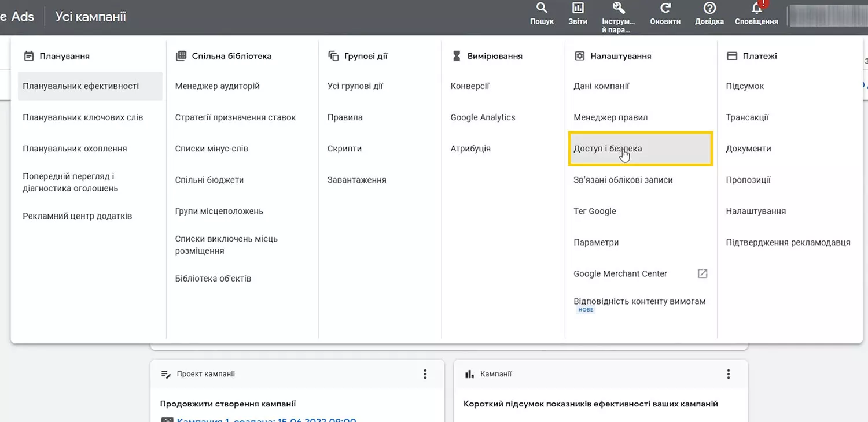The width and height of the screenshot is (868, 422).
Task: Click the Спільна бібліотека library icon
Action: tap(181, 56)
